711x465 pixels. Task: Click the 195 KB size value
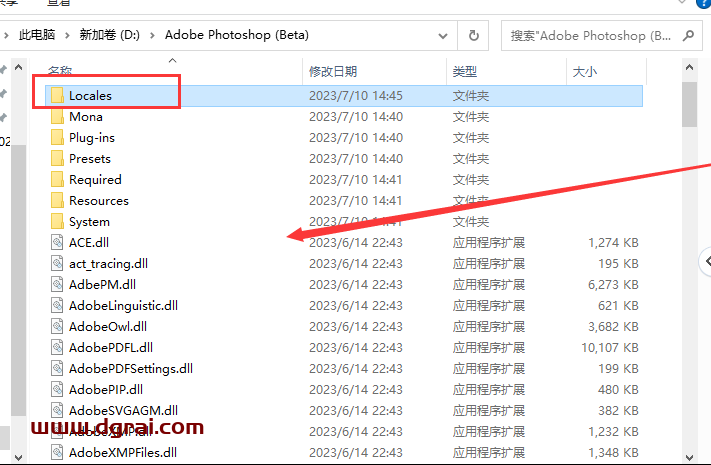click(618, 264)
